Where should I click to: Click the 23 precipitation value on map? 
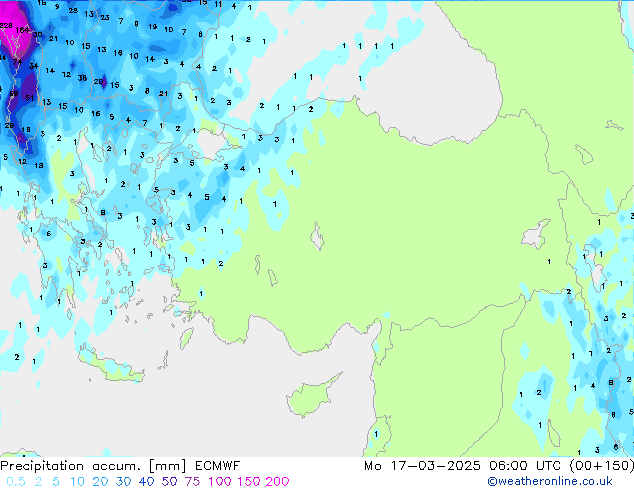105,17
